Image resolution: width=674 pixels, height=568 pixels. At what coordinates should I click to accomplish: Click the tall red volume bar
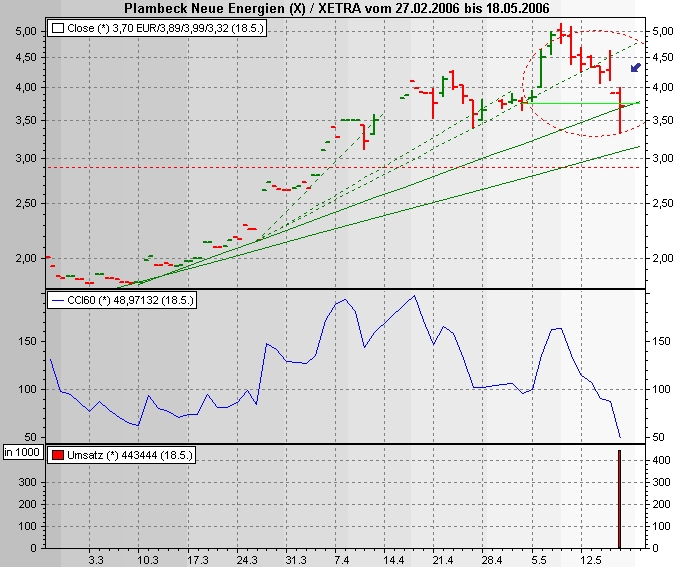[619, 499]
